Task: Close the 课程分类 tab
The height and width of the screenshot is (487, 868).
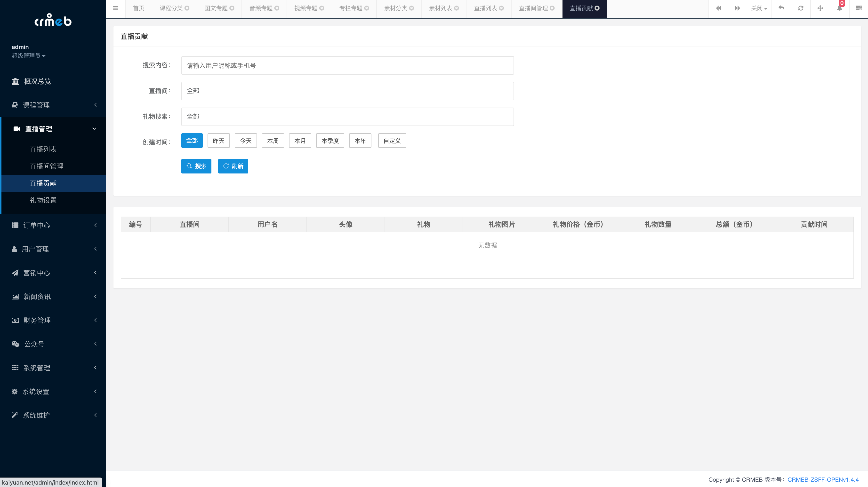Action: [187, 8]
